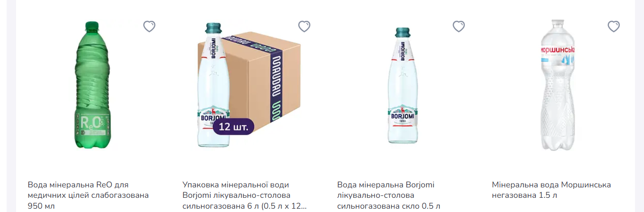Viewport: 644px width, 212px height.
Task: Add Моршинська water to wishlist heart
Action: [x=614, y=26]
